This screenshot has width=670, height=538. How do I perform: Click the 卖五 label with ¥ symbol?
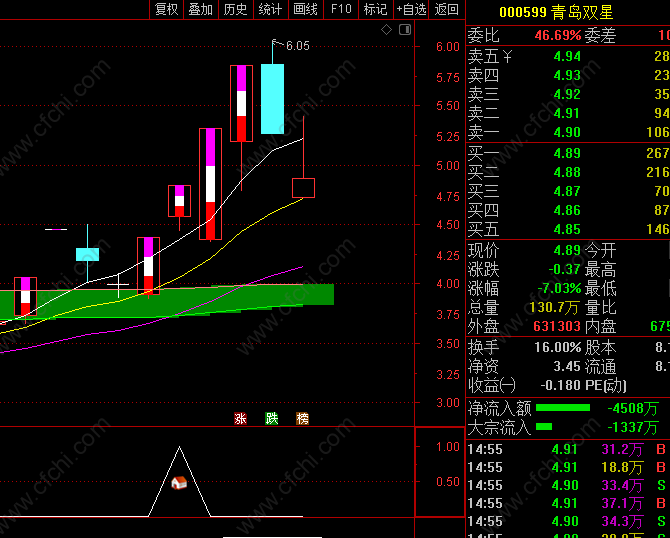click(490, 56)
